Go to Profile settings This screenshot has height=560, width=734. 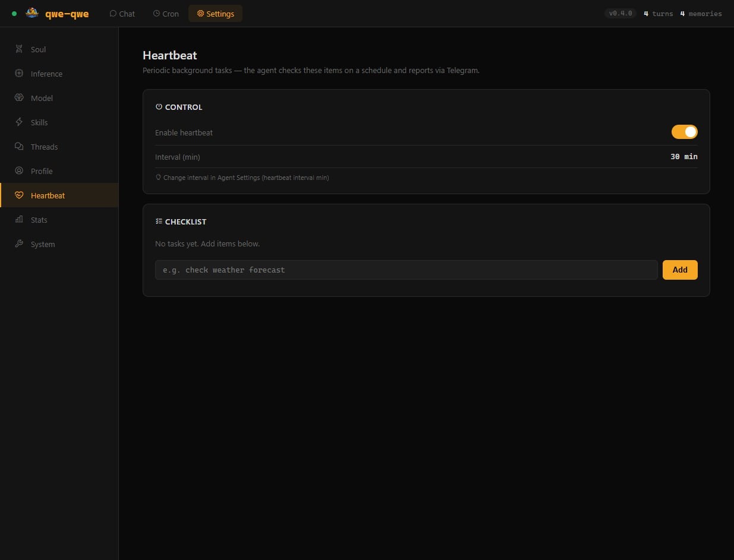(59, 171)
